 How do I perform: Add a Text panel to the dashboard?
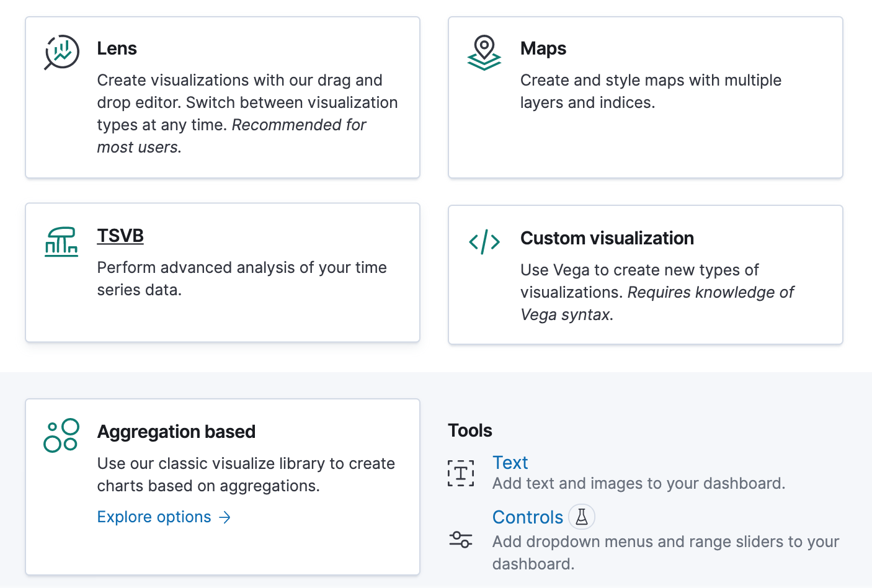[510, 462]
